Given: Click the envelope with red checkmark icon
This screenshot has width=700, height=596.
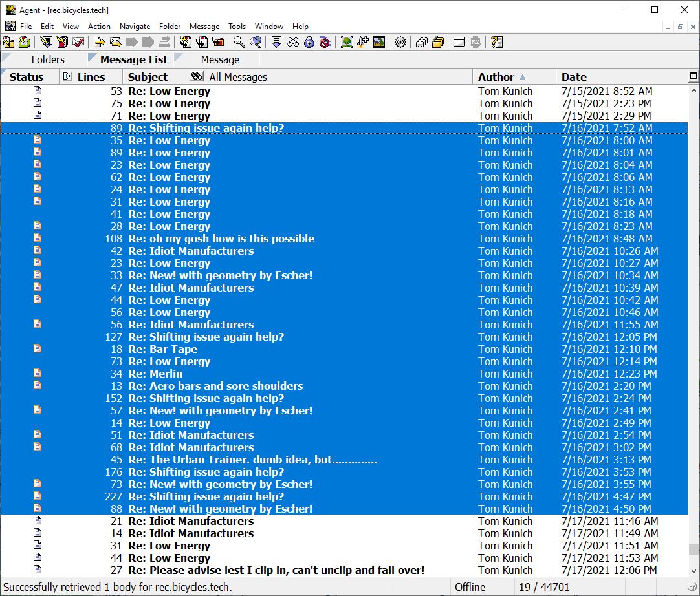Looking at the screenshot, I should tap(78, 43).
